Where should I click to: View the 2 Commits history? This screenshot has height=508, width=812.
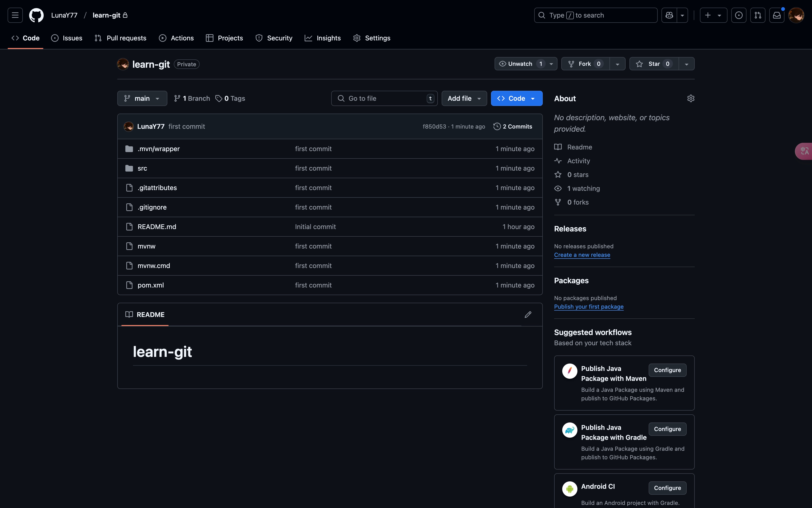(x=513, y=126)
